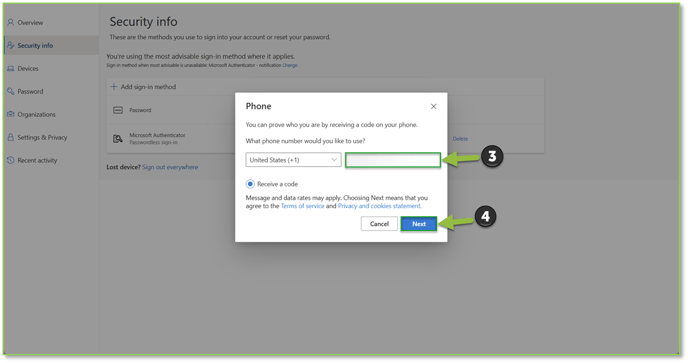Close the Phone dialog with the X
This screenshot has width=688, height=363.
point(434,106)
